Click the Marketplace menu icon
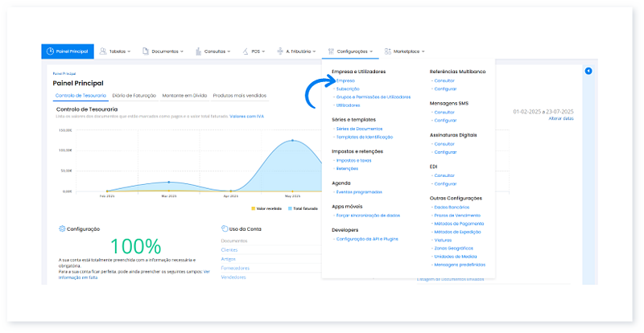Screen dimensions: 644x333 tap(388, 51)
